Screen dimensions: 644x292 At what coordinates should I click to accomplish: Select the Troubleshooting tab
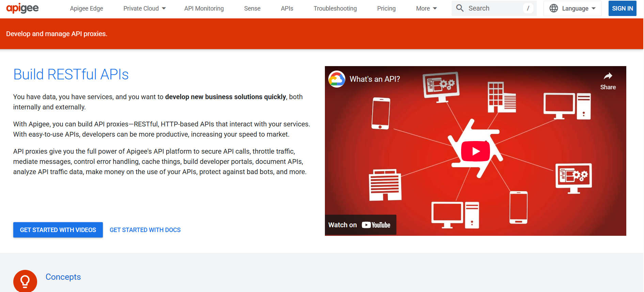(x=335, y=9)
